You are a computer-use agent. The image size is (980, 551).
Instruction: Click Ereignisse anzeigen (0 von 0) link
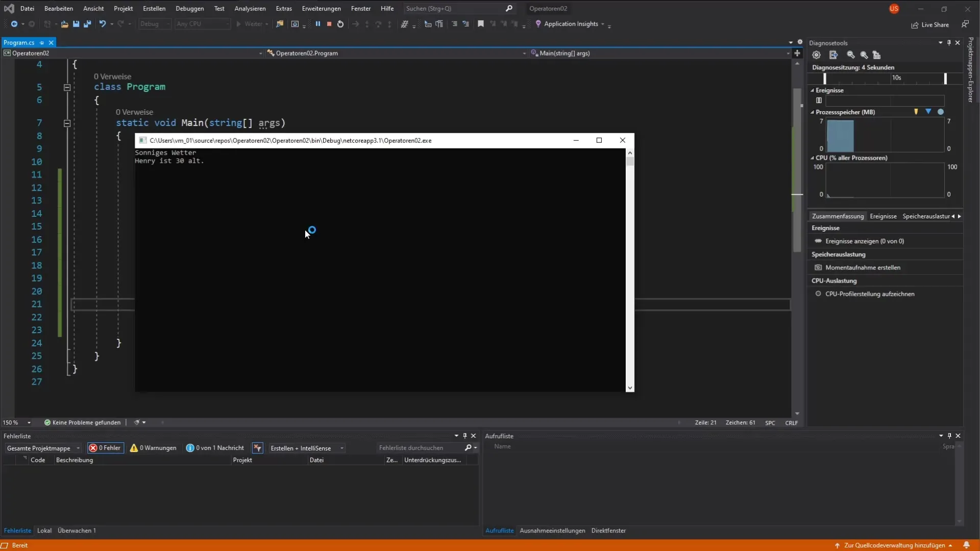[x=865, y=241]
